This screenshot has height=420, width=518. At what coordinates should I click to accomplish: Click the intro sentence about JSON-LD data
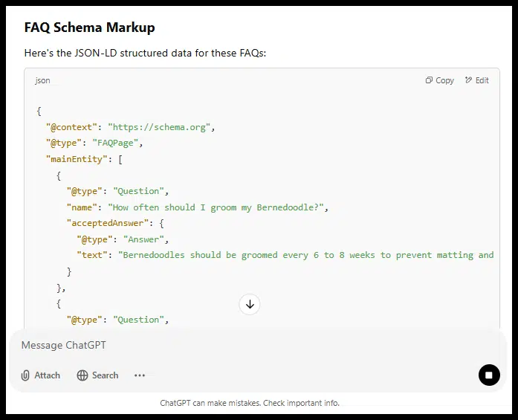145,53
